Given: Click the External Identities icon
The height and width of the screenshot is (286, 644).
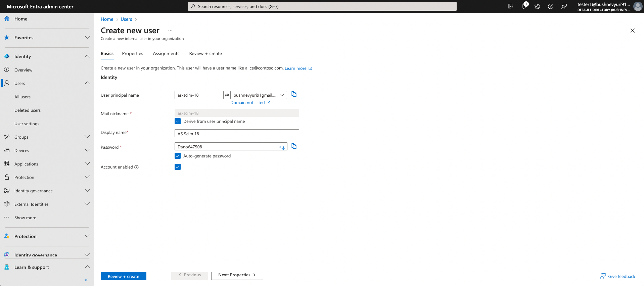Looking at the screenshot, I should click(7, 204).
